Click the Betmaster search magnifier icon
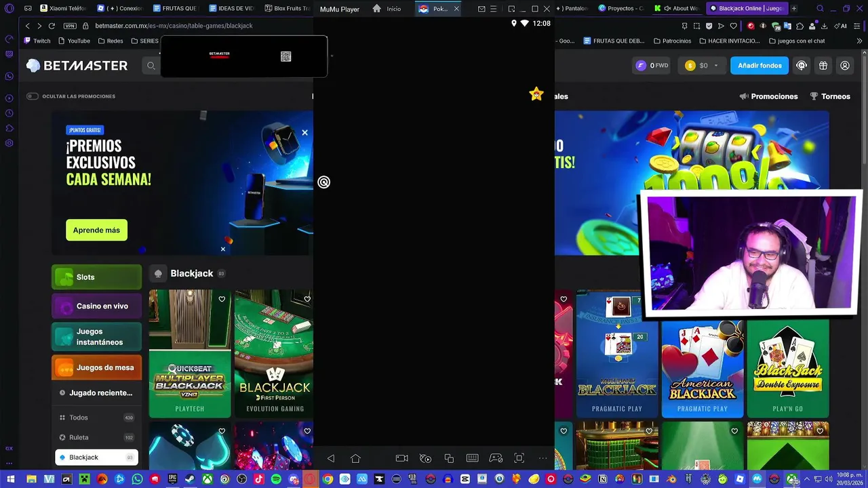Image resolution: width=868 pixels, height=488 pixels. click(x=151, y=66)
